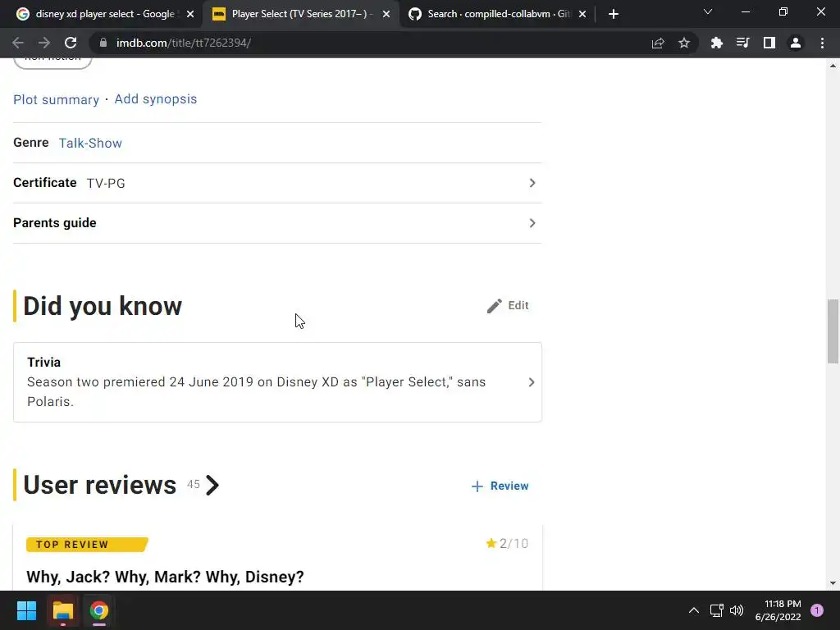Close the Player Select IMDb tab
The image size is (840, 630).
[386, 14]
